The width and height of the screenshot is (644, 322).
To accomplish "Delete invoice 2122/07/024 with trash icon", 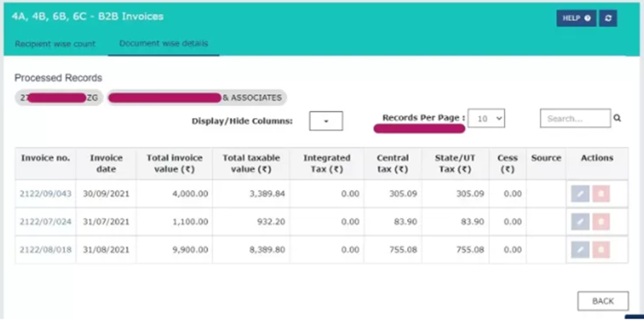I will 601,222.
